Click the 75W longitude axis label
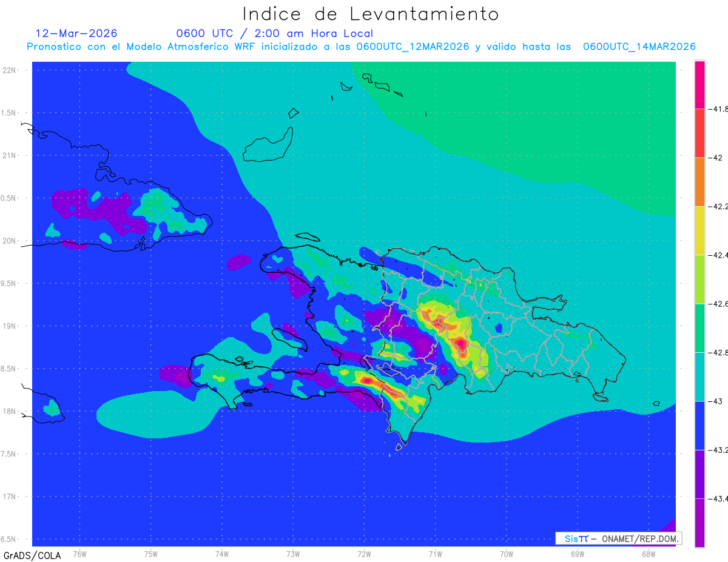 151,554
